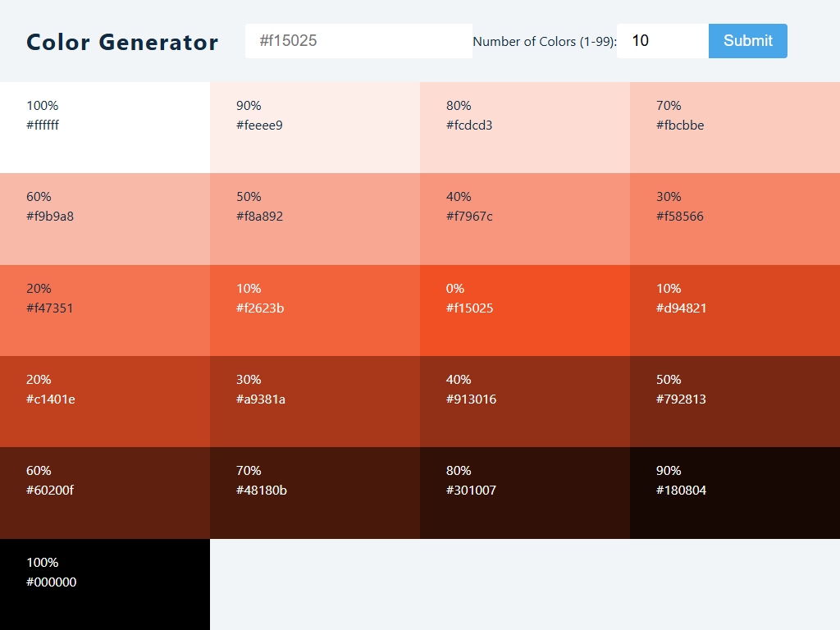The image size is (840, 630).
Task: Select the white #ffffff swatch
Action: click(105, 127)
